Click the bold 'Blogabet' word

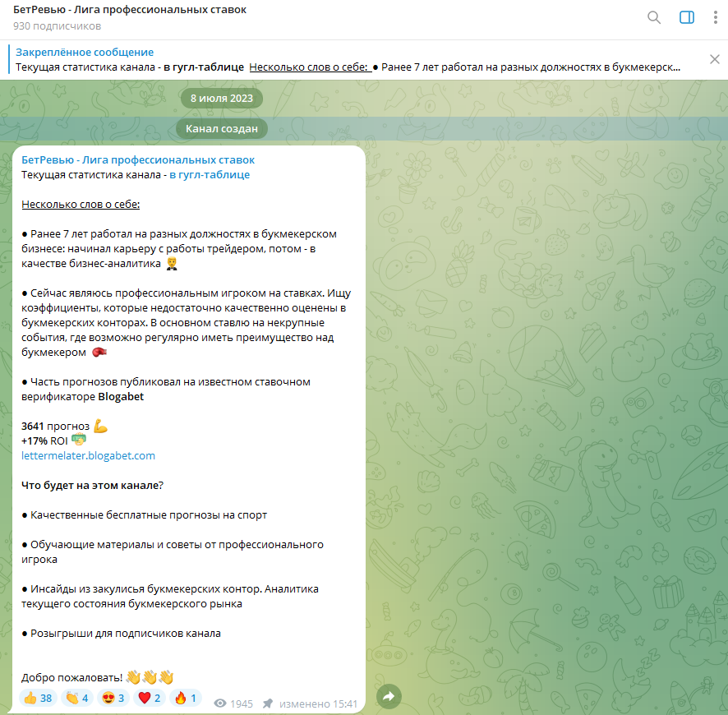click(121, 396)
